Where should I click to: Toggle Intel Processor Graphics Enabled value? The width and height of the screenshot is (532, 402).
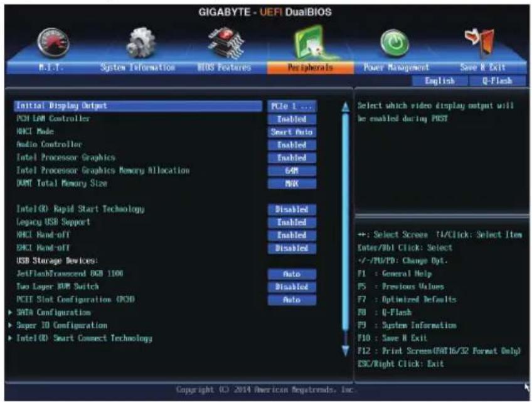point(292,158)
